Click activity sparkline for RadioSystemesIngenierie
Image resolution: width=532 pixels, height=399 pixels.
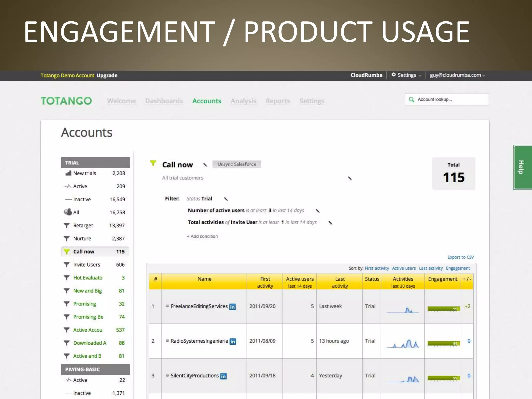(403, 343)
